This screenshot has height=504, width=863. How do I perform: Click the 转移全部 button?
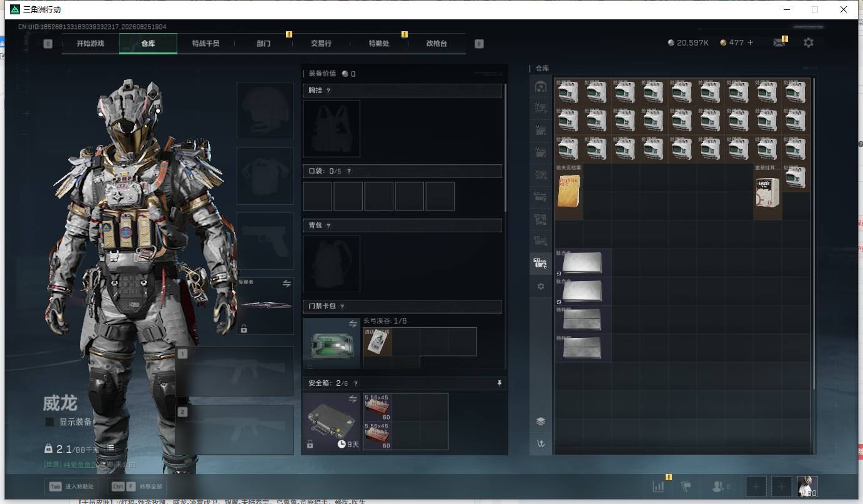[x=137, y=487]
